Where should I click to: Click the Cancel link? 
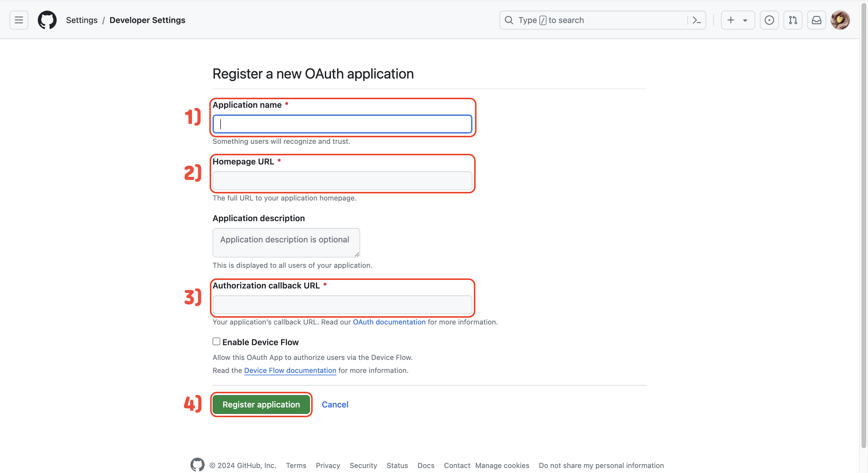tap(335, 404)
